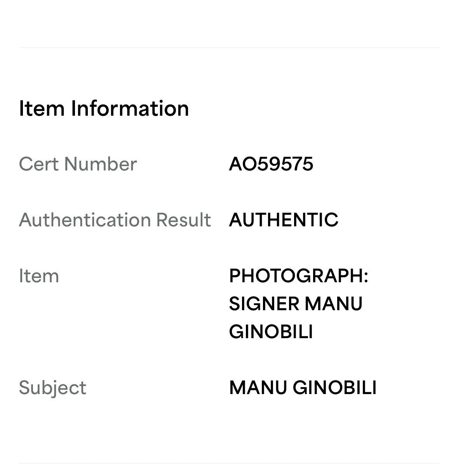Click the bottom horizontal divider line
The height and width of the screenshot is (476, 458).
pos(229,463)
